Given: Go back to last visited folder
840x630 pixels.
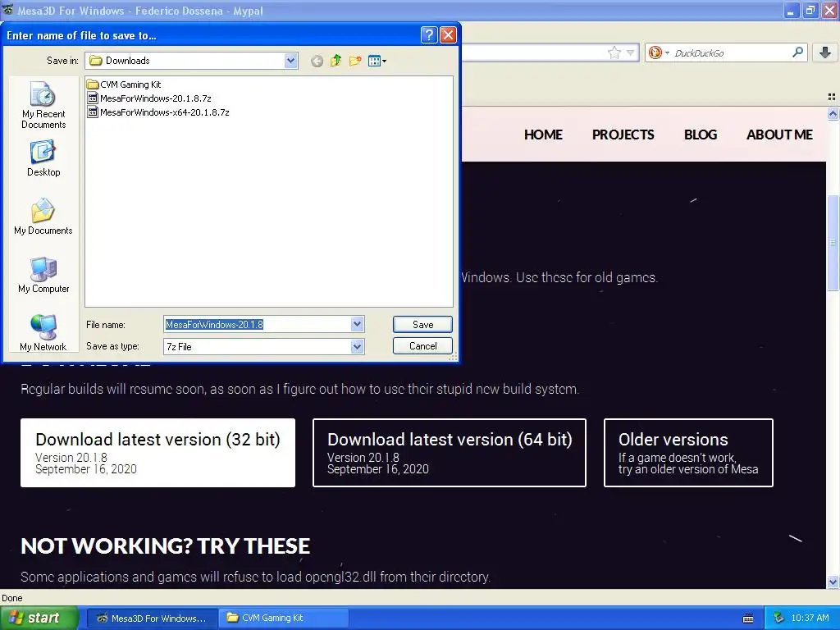Looking at the screenshot, I should tap(317, 61).
